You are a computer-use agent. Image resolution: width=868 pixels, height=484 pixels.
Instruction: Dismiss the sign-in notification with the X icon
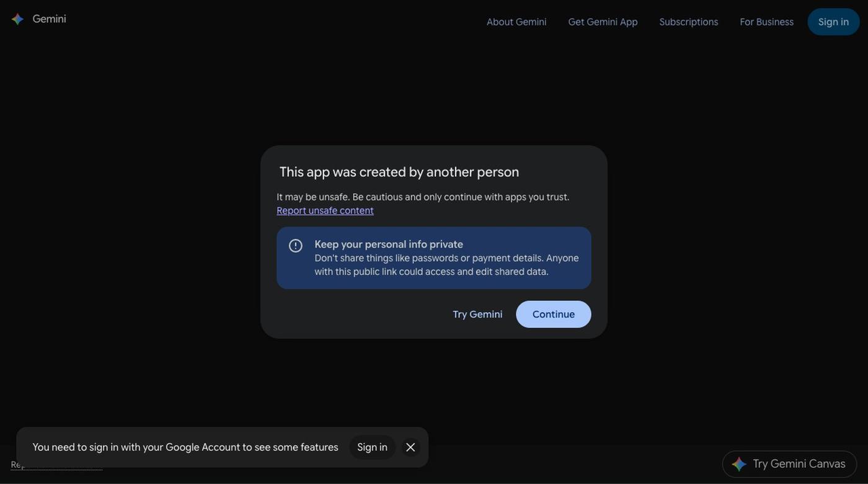(x=410, y=447)
